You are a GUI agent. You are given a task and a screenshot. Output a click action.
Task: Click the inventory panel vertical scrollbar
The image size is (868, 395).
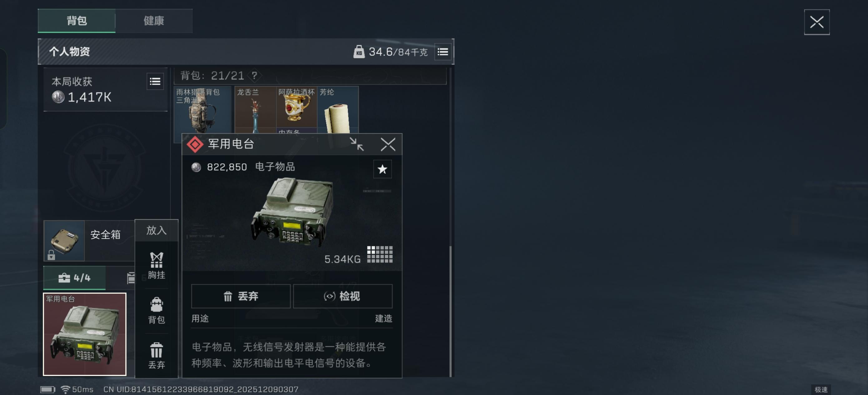click(x=451, y=312)
